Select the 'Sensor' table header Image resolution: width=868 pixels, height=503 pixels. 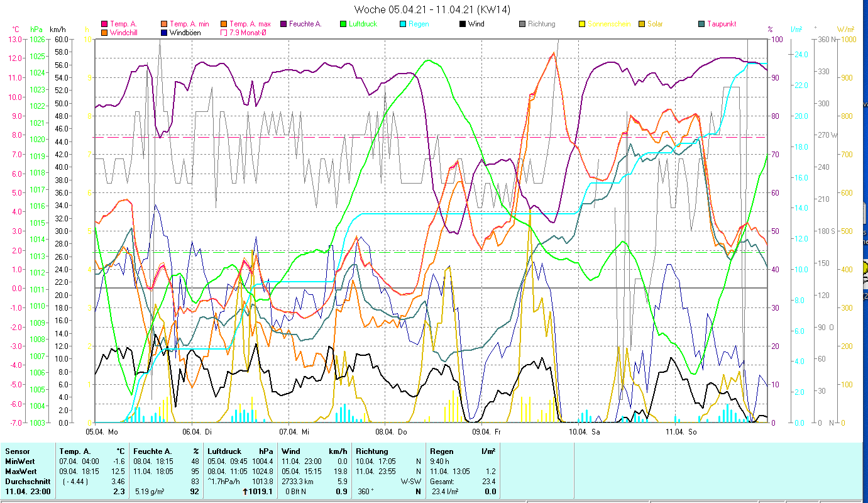(x=17, y=451)
